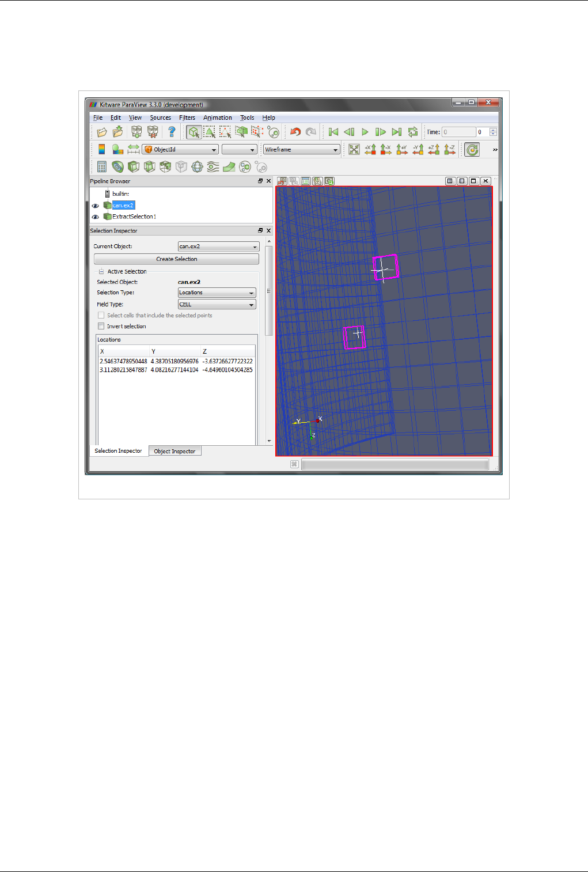Viewport: 588px width, 872px height.
Task: Open the Field Type CELL dropdown
Action: 217,304
